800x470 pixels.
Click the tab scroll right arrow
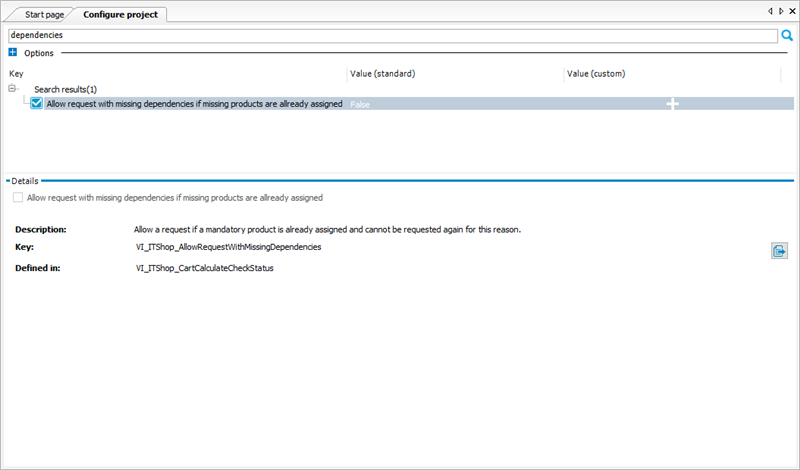pos(781,11)
